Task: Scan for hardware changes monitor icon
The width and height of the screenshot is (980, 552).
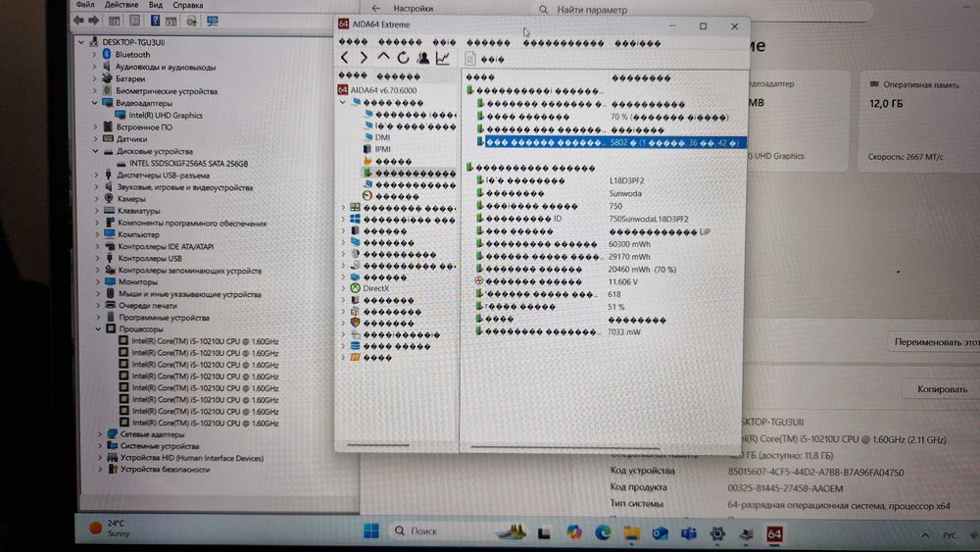Action: tap(213, 22)
